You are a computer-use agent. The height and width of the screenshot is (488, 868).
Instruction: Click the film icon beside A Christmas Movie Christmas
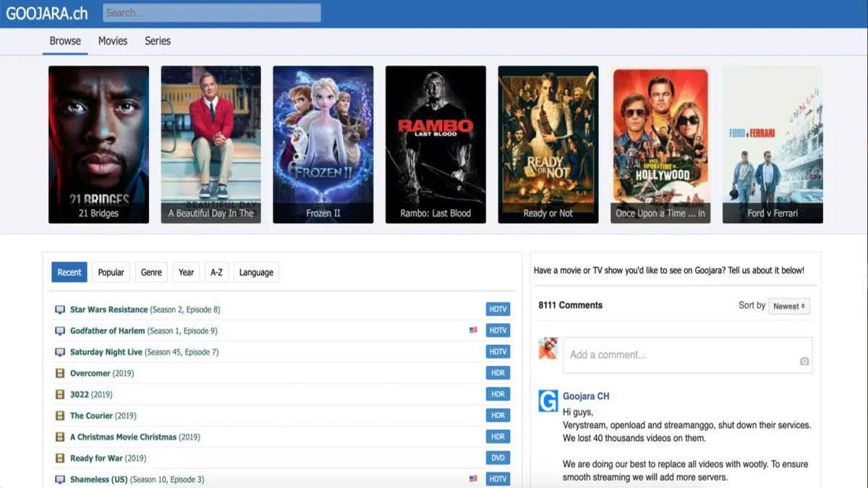(60, 437)
